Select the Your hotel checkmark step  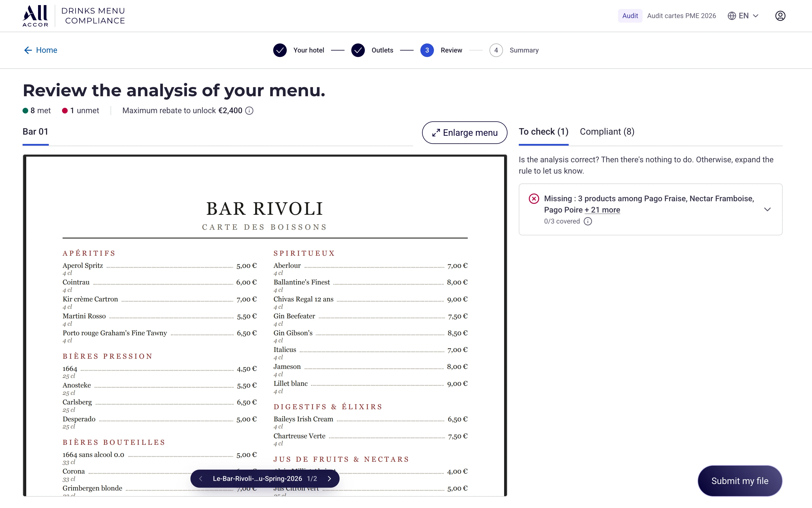pyautogui.click(x=279, y=50)
